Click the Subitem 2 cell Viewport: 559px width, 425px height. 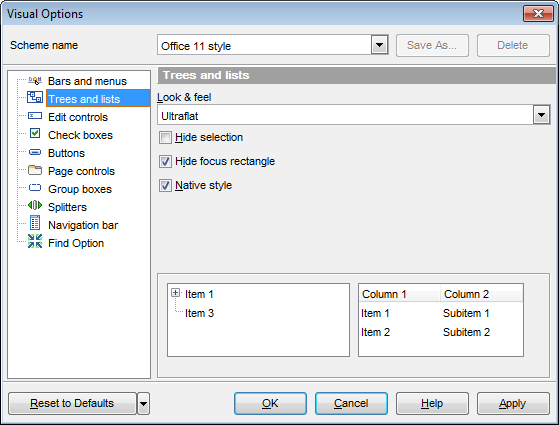[466, 332]
